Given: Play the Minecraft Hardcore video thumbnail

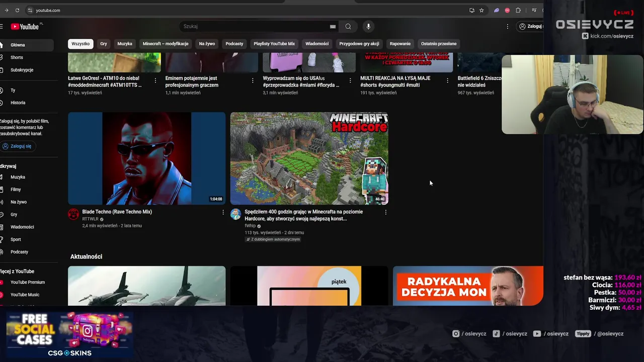Looking at the screenshot, I should click(309, 158).
